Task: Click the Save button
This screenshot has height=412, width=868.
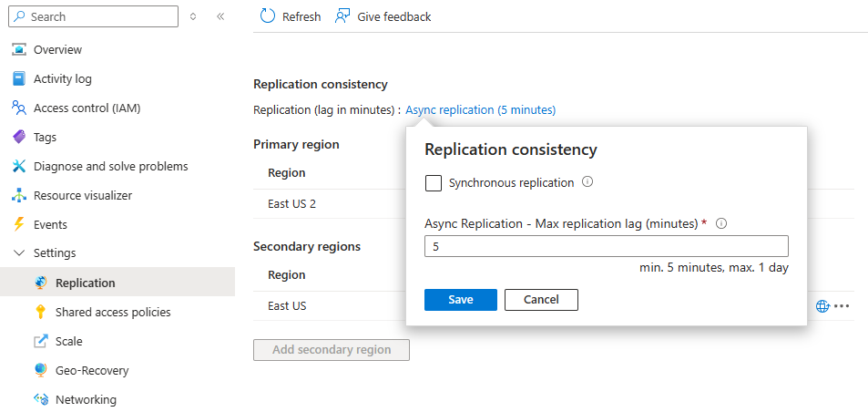Action: click(x=461, y=300)
